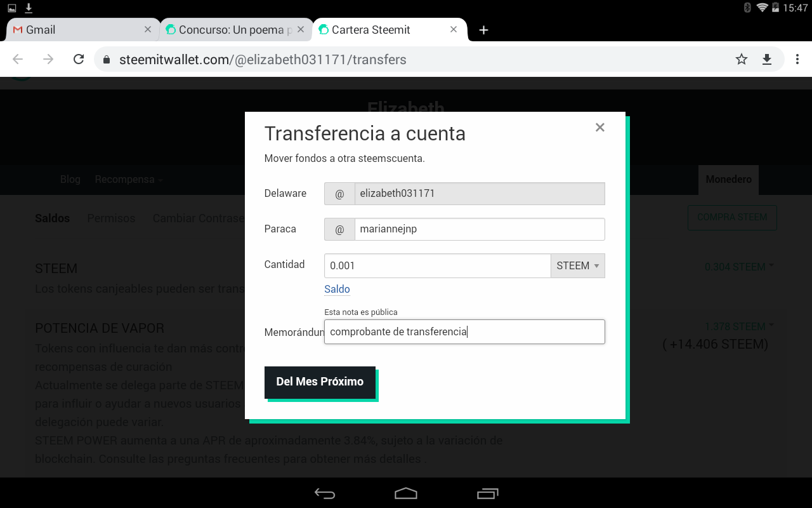Open the STEEM currency dropdown

click(x=578, y=265)
